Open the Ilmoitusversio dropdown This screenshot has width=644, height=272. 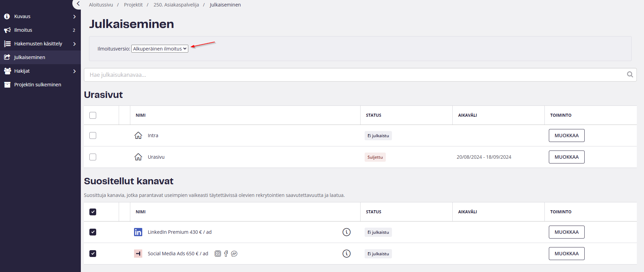(160, 49)
